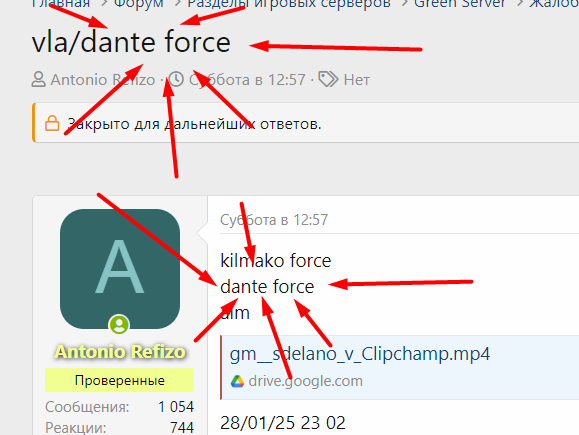579x435 pixels.
Task: Open Antonio Refizo profile name under avatar
Action: [120, 352]
